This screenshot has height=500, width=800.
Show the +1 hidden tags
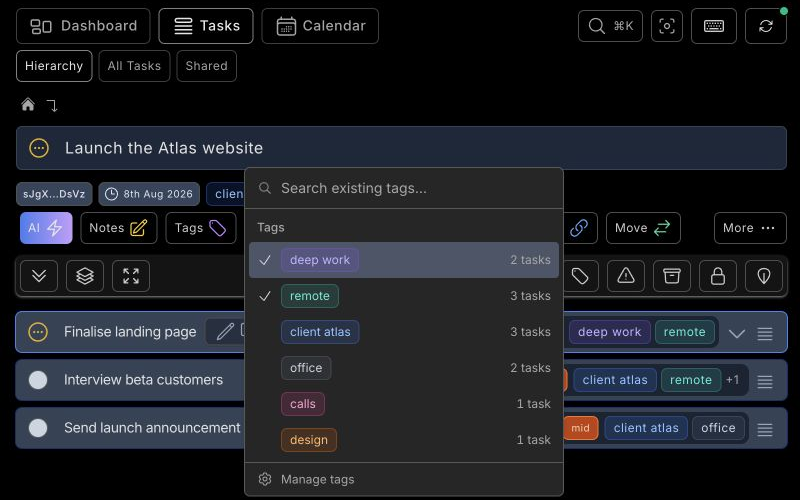[x=733, y=380]
